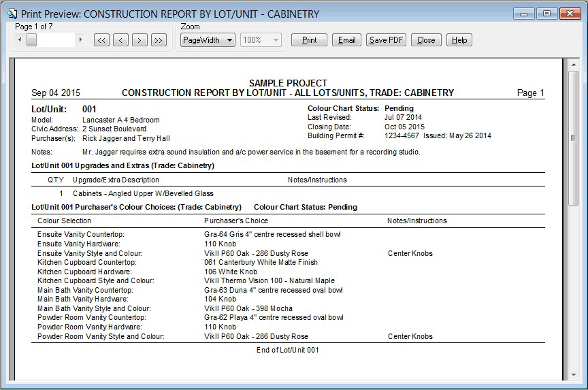Click "Gra-62 Playa 4" centre recessed oval bowl"
This screenshot has height=390, width=588.
pos(274,318)
